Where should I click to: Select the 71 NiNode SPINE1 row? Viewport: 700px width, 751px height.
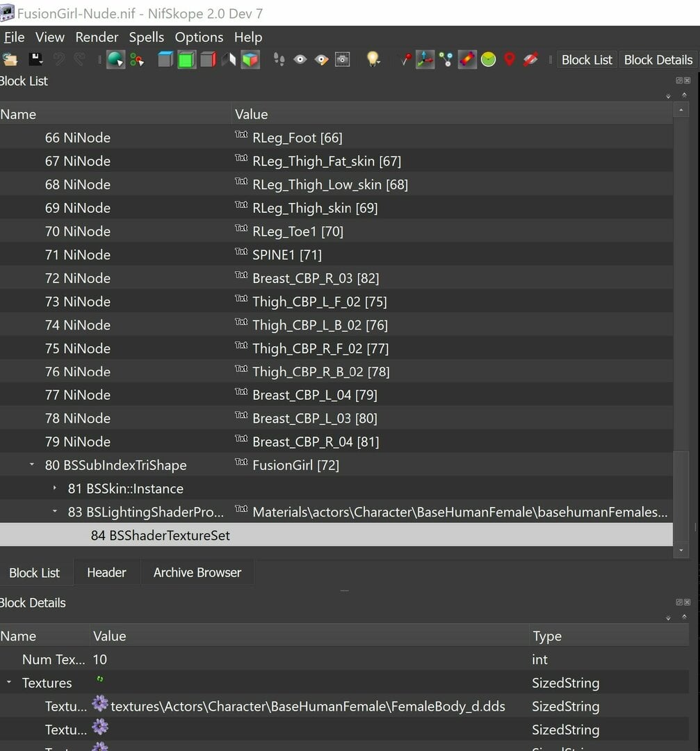pos(336,255)
